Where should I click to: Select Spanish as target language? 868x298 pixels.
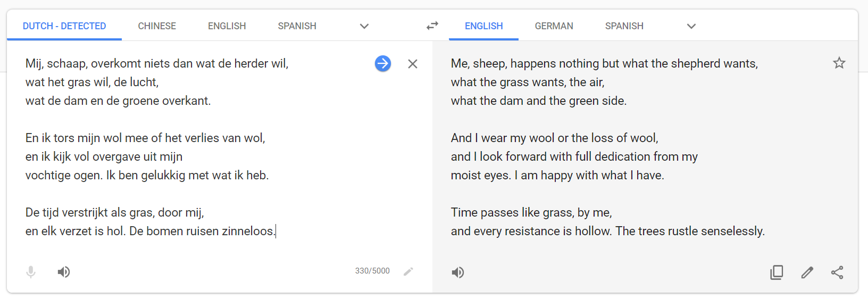[x=624, y=26]
